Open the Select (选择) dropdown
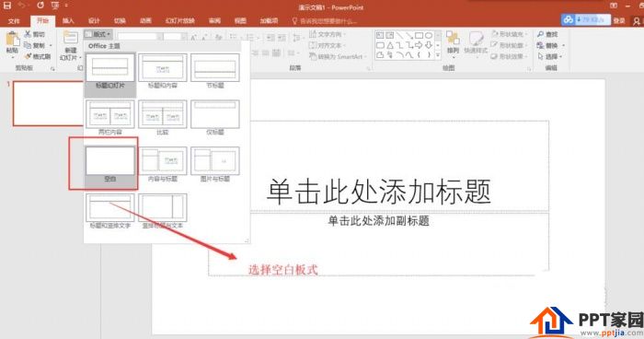This screenshot has width=644, height=339. [549, 56]
